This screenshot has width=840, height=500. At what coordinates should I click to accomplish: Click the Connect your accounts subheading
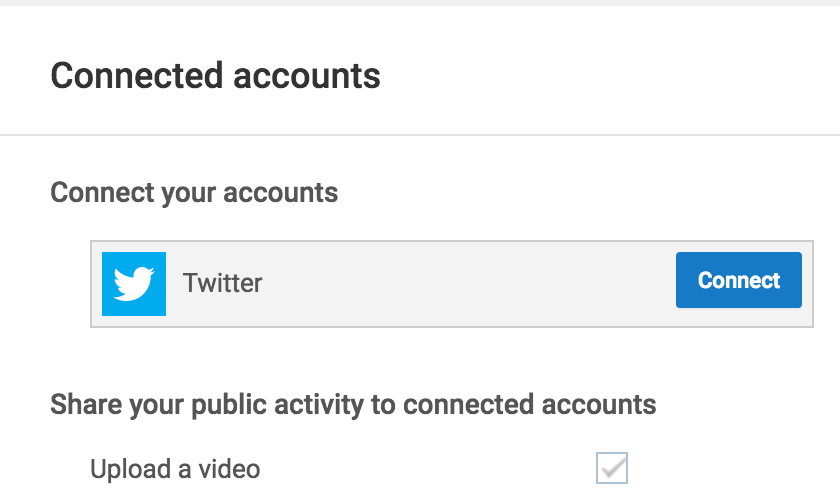(194, 192)
